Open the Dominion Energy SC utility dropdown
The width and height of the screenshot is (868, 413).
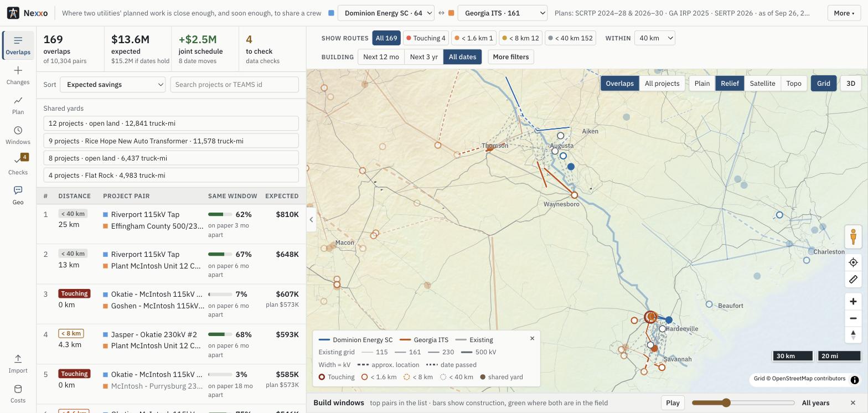coord(386,13)
